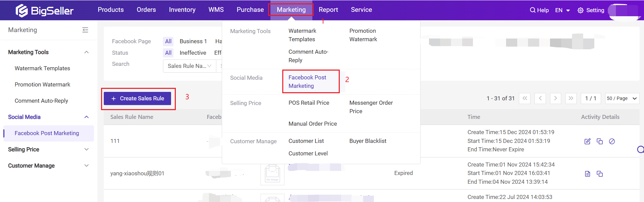Viewport: 644px width, 202px height.
Task: Open the Products menu
Action: [x=111, y=10]
